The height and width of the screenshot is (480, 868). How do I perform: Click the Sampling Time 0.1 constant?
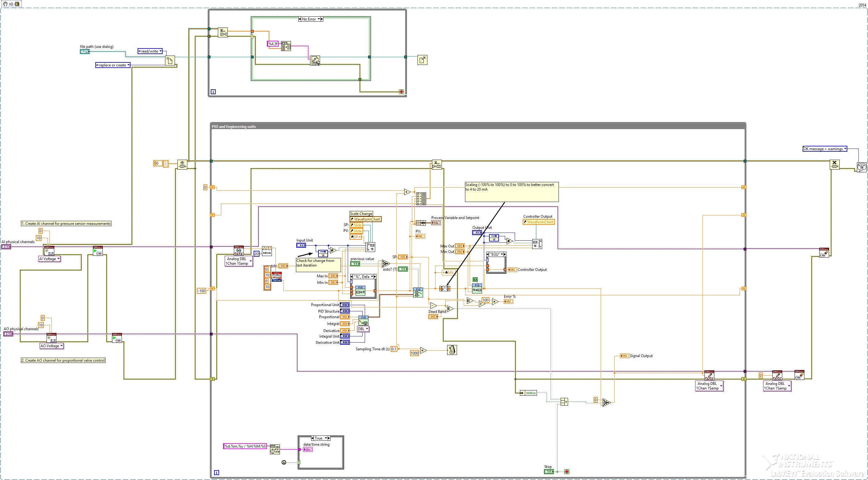pyautogui.click(x=394, y=349)
